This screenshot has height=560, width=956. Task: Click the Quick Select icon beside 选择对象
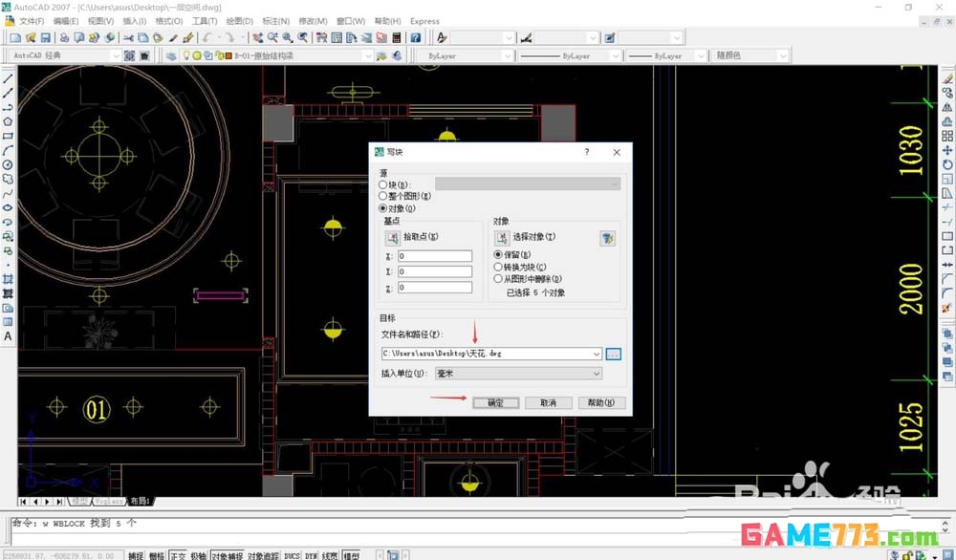(609, 237)
